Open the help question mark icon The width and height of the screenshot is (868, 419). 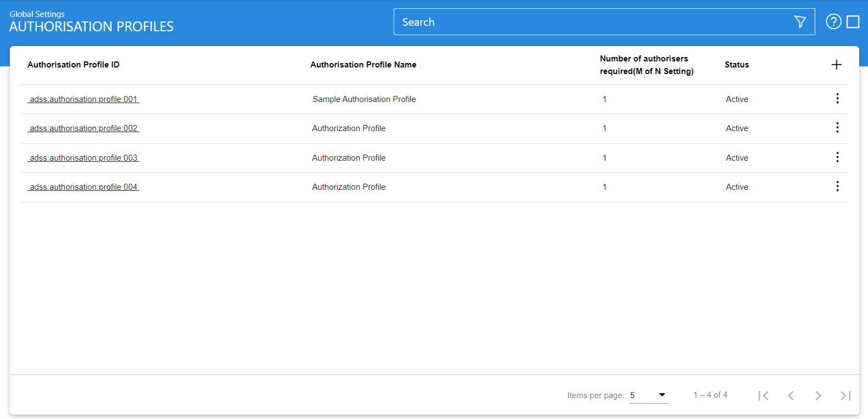coord(833,22)
